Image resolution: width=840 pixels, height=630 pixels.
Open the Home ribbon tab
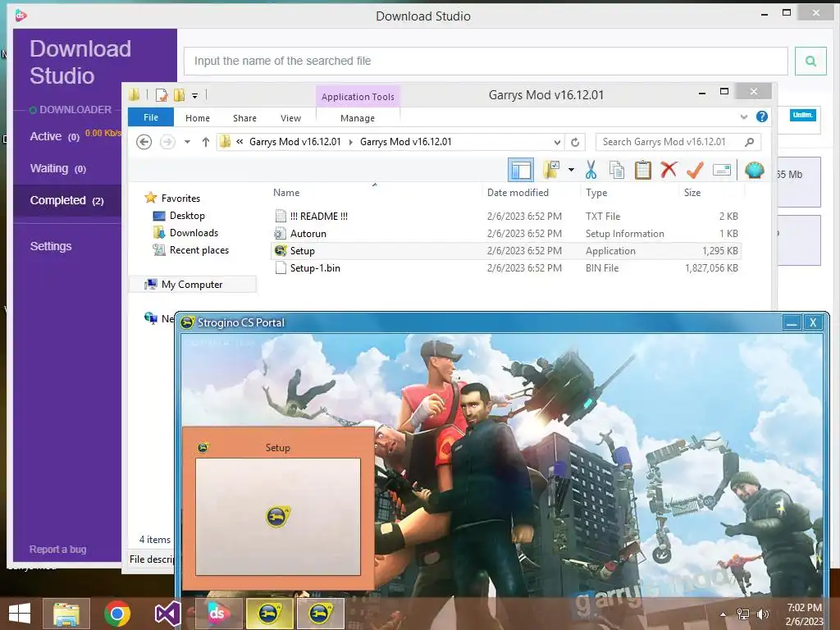point(198,118)
